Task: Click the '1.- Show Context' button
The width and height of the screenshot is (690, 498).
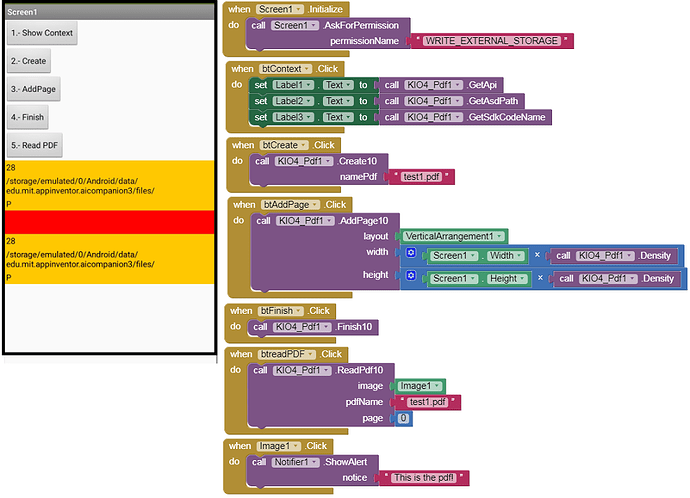Action: pyautogui.click(x=42, y=33)
